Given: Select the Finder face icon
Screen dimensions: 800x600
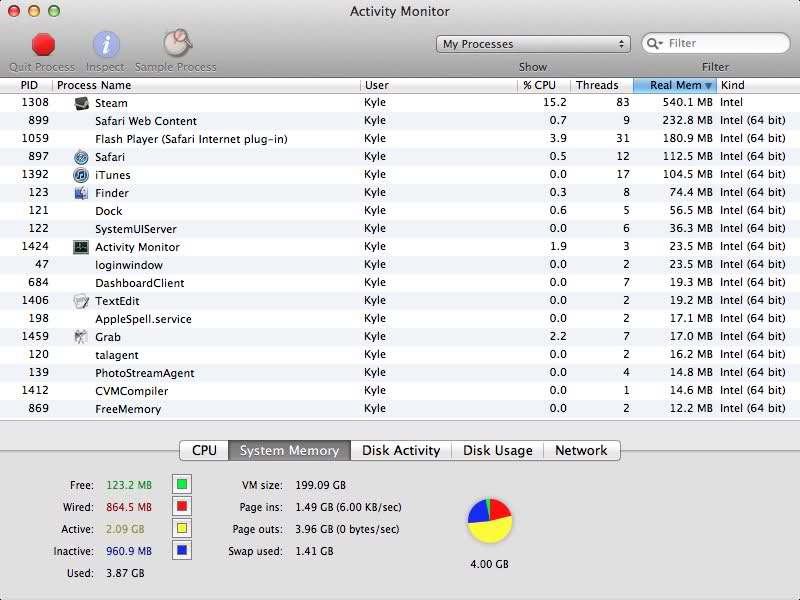Looking at the screenshot, I should (x=81, y=193).
